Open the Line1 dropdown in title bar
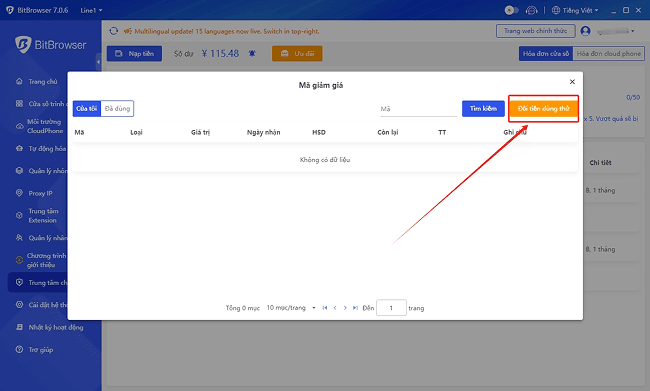 point(91,10)
